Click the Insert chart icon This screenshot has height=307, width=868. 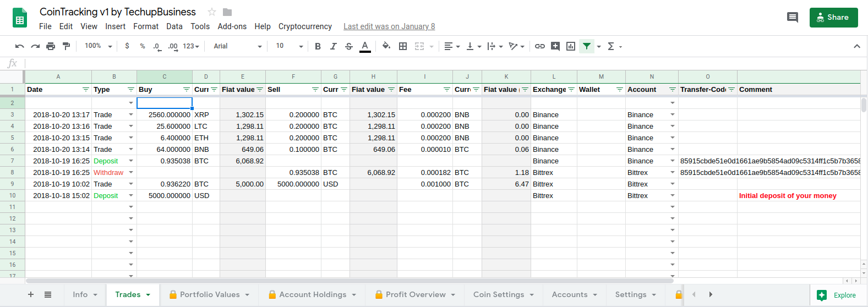(571, 46)
